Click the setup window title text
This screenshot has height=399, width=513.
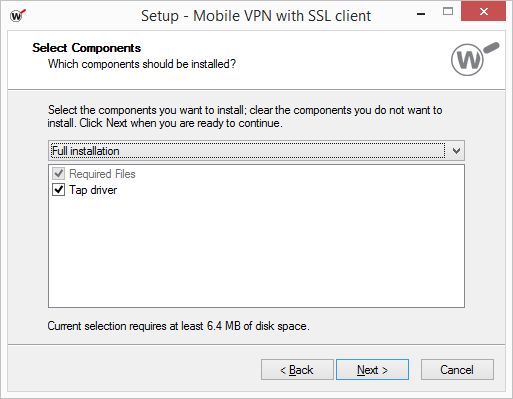coord(256,16)
